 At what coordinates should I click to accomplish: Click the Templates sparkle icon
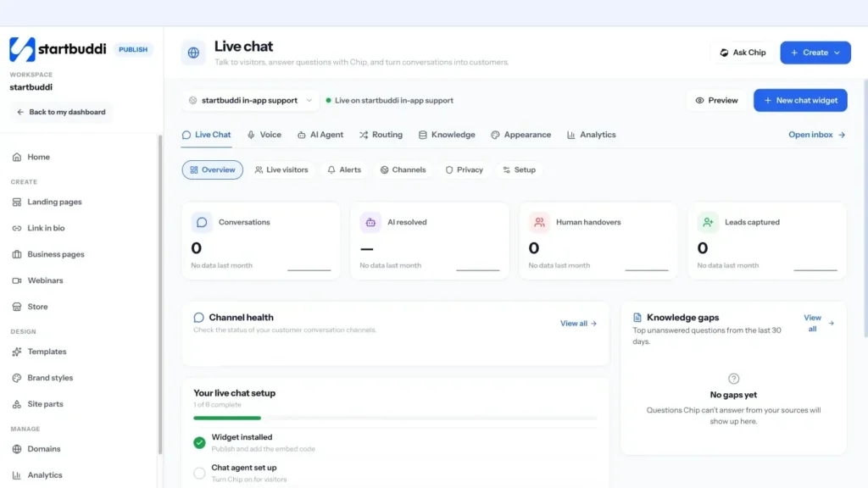(17, 352)
